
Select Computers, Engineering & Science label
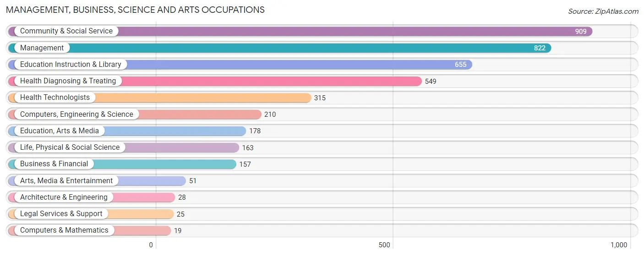click(x=76, y=114)
